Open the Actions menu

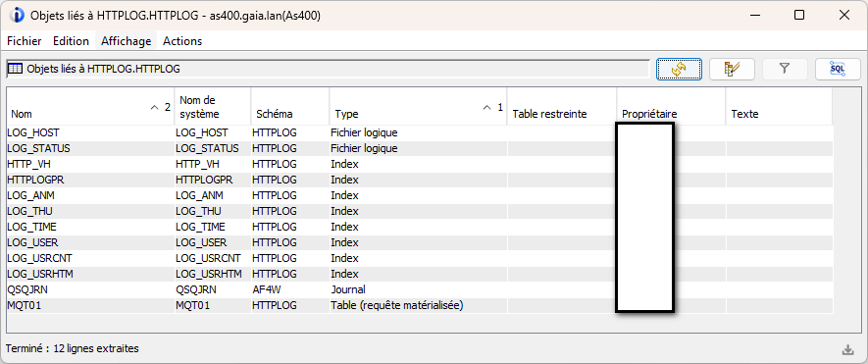pyautogui.click(x=182, y=41)
